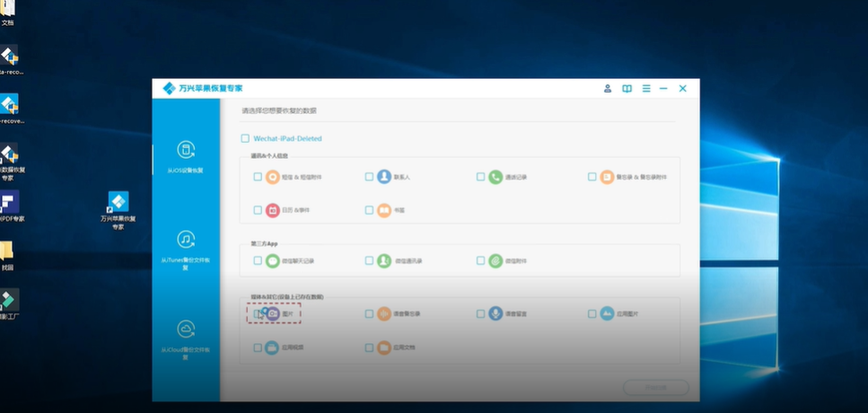Check the 应用视频 app videos checkbox
Viewport: 868px width, 413px height.
(258, 347)
